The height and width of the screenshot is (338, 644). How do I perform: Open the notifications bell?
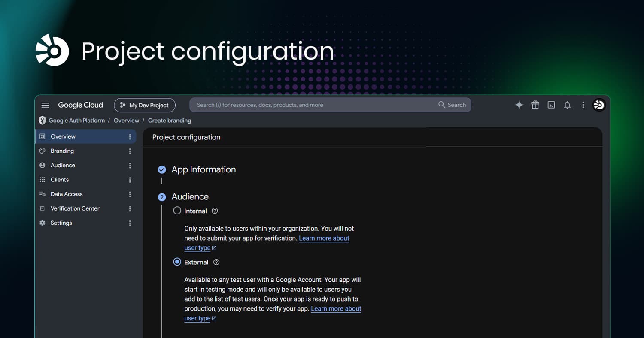coord(567,105)
